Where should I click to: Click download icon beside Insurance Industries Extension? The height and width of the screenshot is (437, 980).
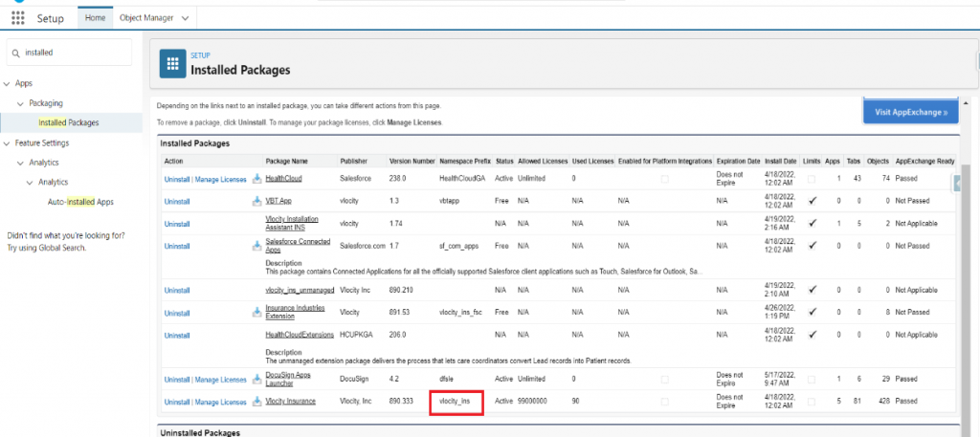[x=256, y=312]
